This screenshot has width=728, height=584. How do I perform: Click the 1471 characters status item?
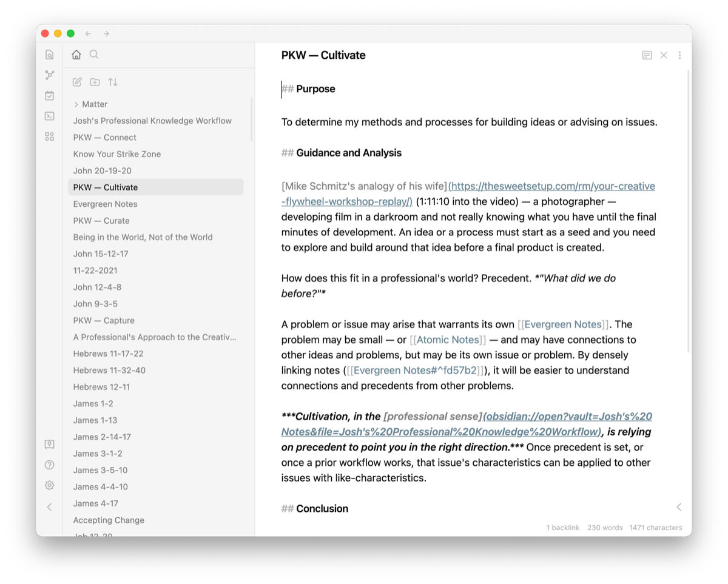pos(656,528)
